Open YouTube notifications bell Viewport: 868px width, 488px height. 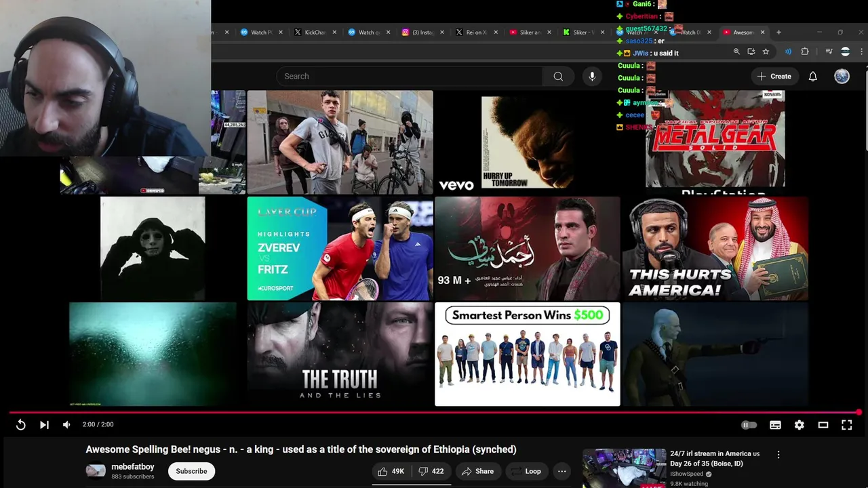tap(812, 77)
